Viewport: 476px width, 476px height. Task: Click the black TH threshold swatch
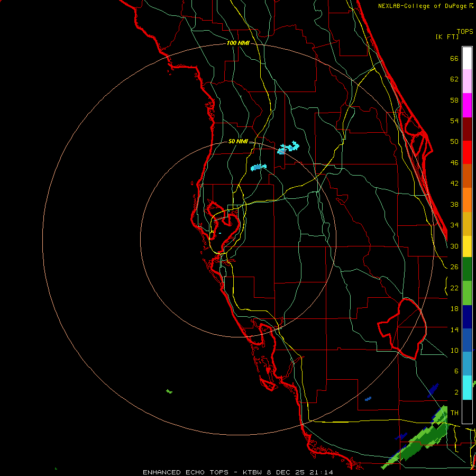[x=467, y=411]
